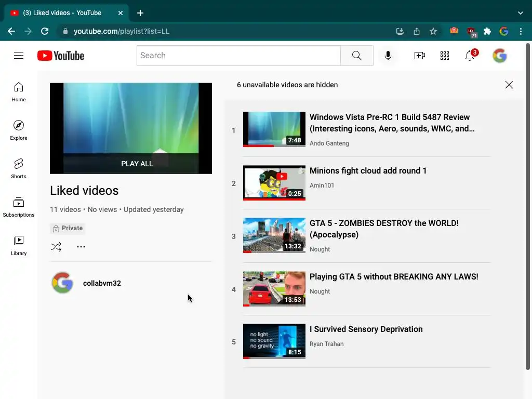Open Subscriptions in sidebar
The height and width of the screenshot is (399, 532).
coord(19,207)
